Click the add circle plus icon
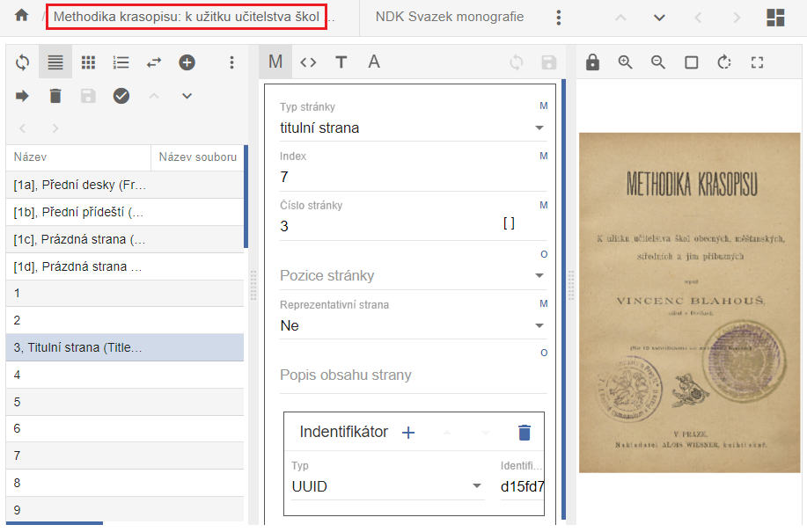Screen dimensions: 807x532 point(187,62)
